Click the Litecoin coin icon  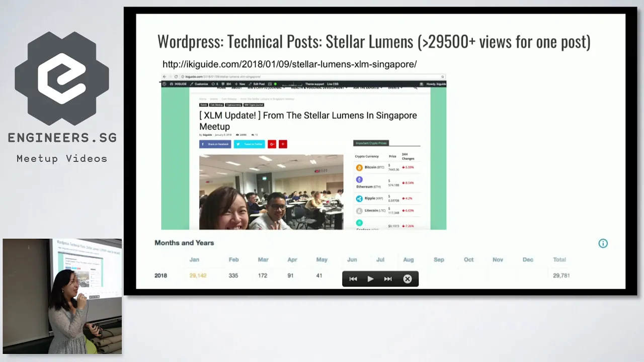pos(359,211)
